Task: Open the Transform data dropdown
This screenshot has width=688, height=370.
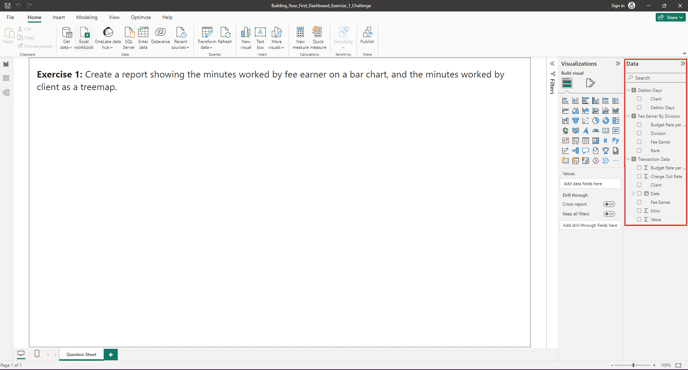Action: pyautogui.click(x=207, y=38)
